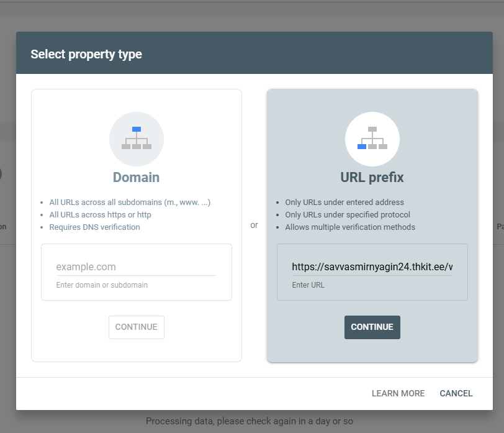The height and width of the screenshot is (433, 504).
Task: Click 'Allows multiple verification methods' bullet
Action: pyautogui.click(x=350, y=227)
